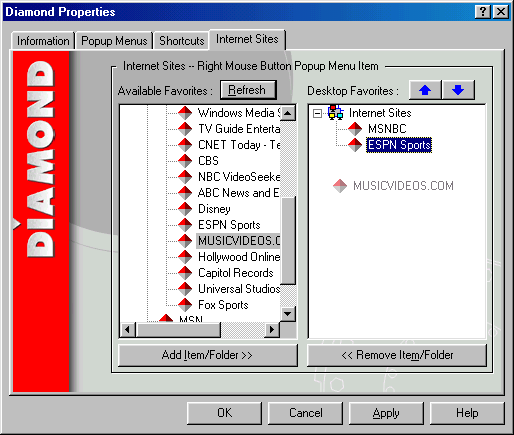Click the vertical scrollbar up arrow in Available Favorites

click(288, 113)
